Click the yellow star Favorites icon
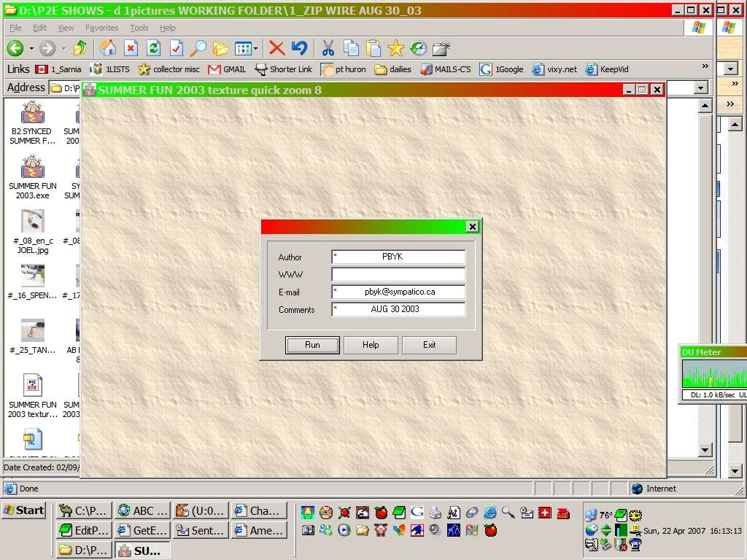The height and width of the screenshot is (560, 747). click(395, 48)
